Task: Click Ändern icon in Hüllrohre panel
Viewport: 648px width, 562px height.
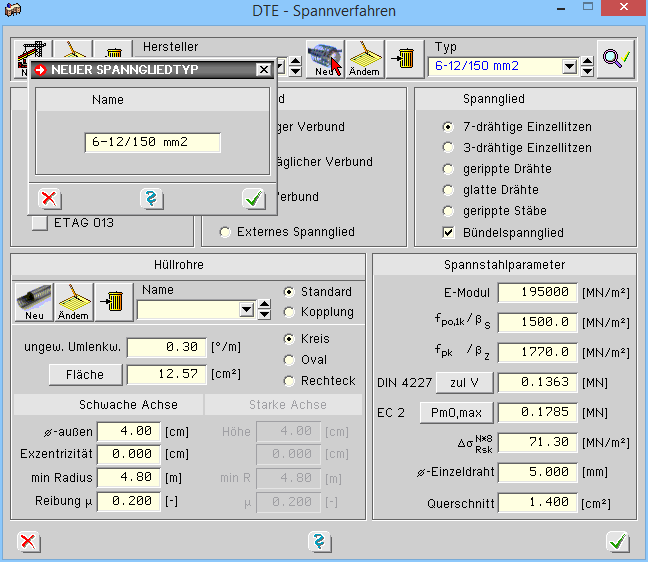Action: pos(73,301)
